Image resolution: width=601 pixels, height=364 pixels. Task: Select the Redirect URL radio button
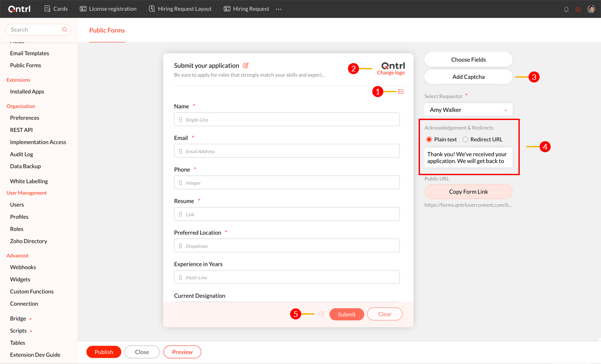coord(465,139)
